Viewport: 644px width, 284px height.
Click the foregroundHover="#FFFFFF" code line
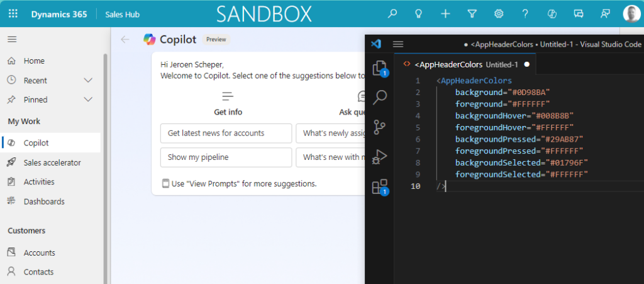(514, 127)
